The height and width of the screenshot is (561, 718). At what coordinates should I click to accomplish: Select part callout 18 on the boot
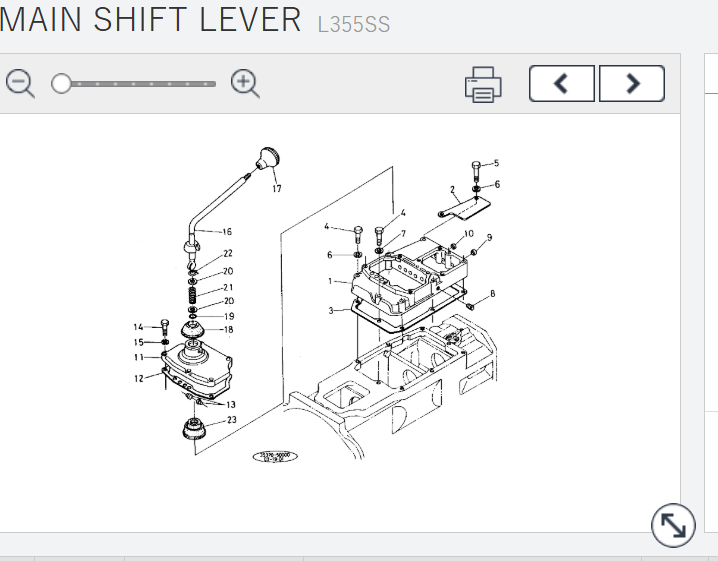click(228, 329)
